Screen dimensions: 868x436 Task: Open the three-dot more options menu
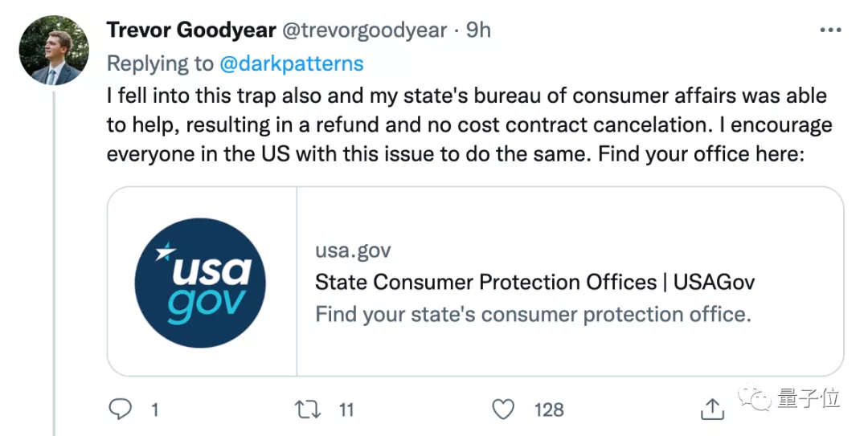coord(830,31)
